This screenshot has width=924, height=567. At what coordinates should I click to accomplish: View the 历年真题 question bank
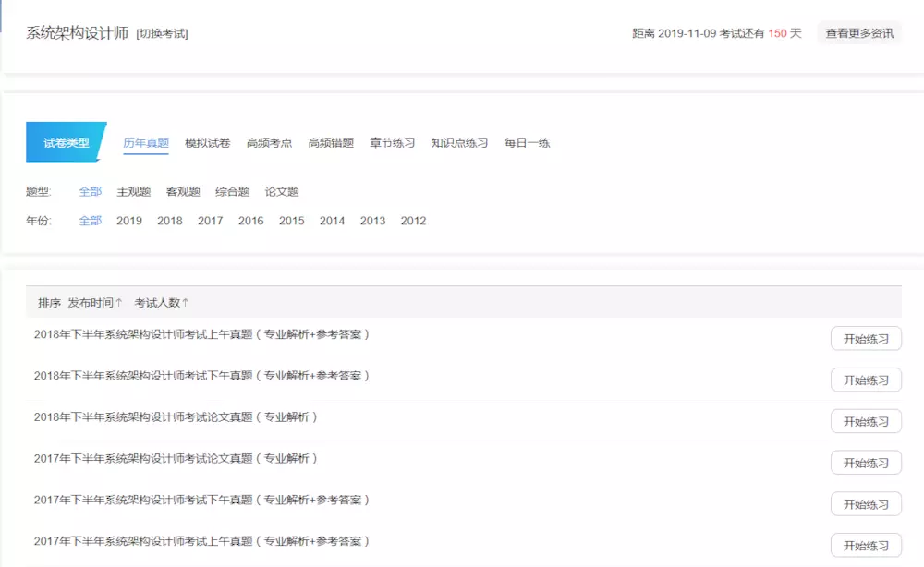tap(145, 142)
